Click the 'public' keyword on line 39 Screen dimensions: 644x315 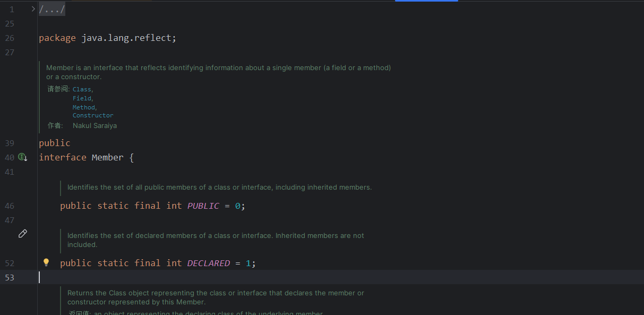(x=54, y=143)
